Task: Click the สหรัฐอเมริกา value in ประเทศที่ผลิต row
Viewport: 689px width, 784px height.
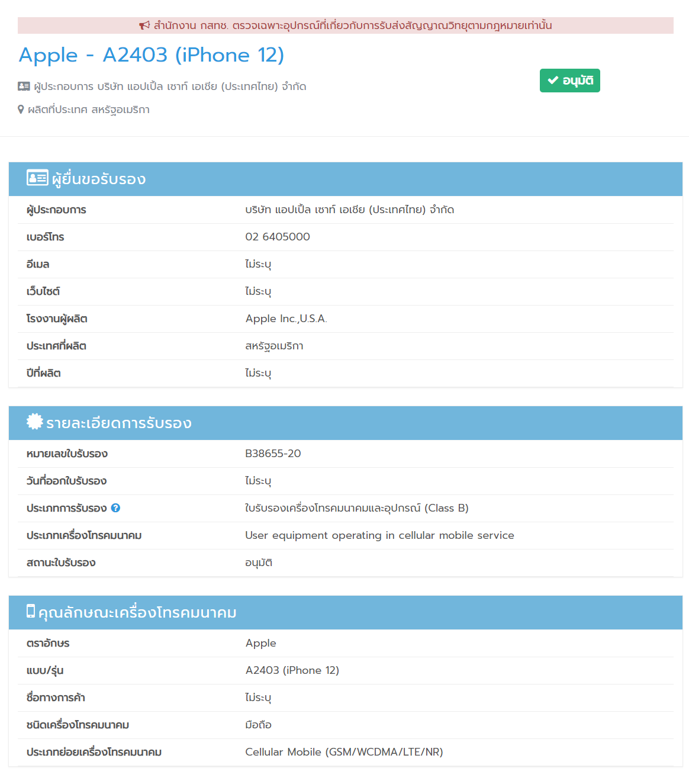Action: (x=274, y=346)
